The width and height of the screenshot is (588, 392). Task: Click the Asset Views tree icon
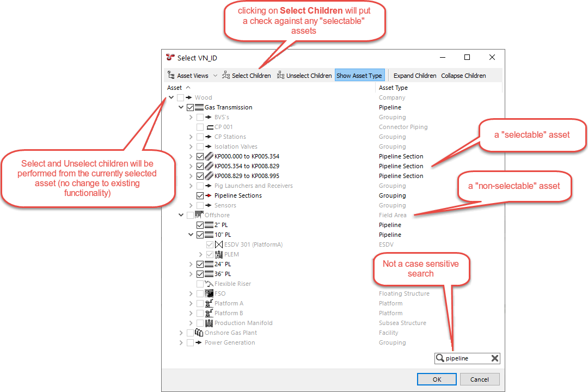point(171,76)
